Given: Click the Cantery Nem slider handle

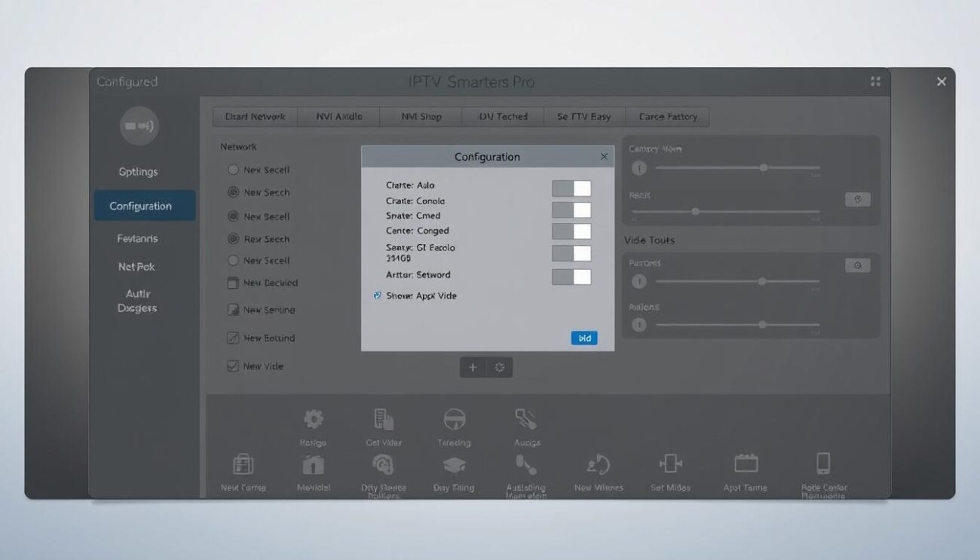Looking at the screenshot, I should [x=764, y=168].
